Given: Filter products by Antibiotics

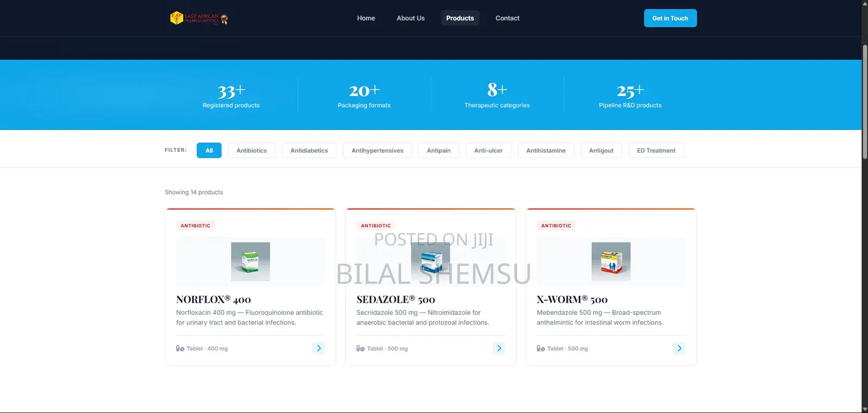Looking at the screenshot, I should pyautogui.click(x=251, y=151).
